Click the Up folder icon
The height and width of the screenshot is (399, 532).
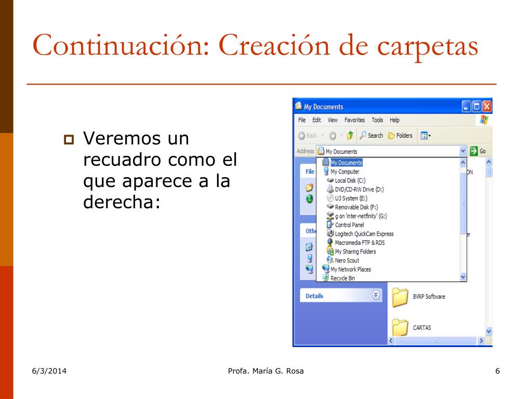pyautogui.click(x=350, y=136)
